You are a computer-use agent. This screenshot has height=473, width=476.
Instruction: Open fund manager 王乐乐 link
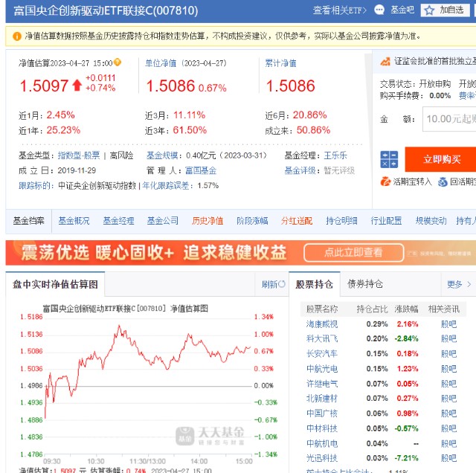click(x=335, y=155)
